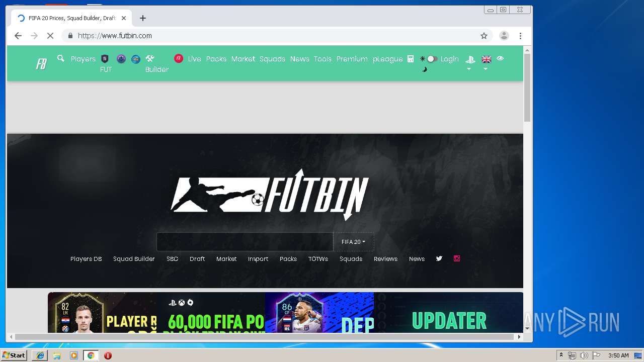Click the blue round badge icon in navbar
644x362 pixels.
pos(136,59)
